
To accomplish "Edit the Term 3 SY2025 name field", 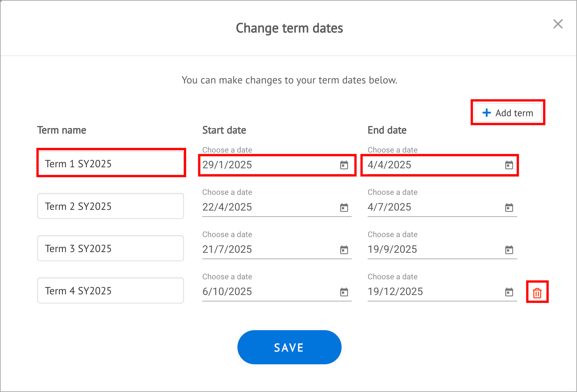I will (x=111, y=248).
